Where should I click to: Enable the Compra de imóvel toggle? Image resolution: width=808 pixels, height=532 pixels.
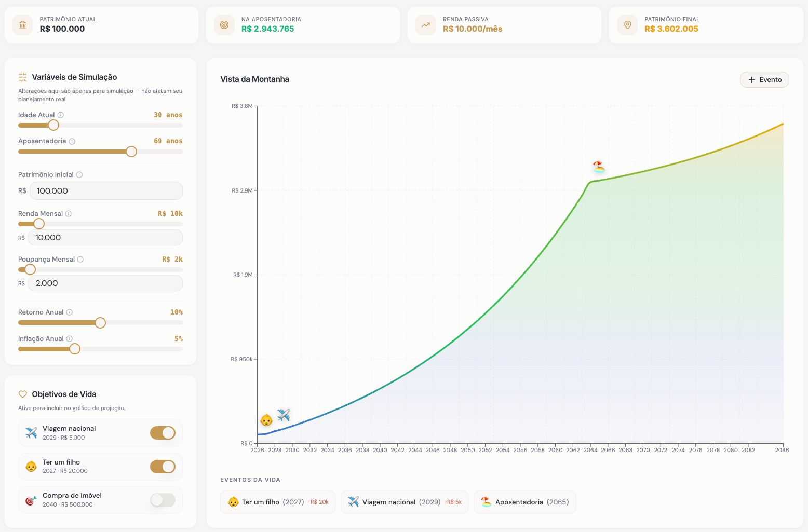(x=163, y=500)
